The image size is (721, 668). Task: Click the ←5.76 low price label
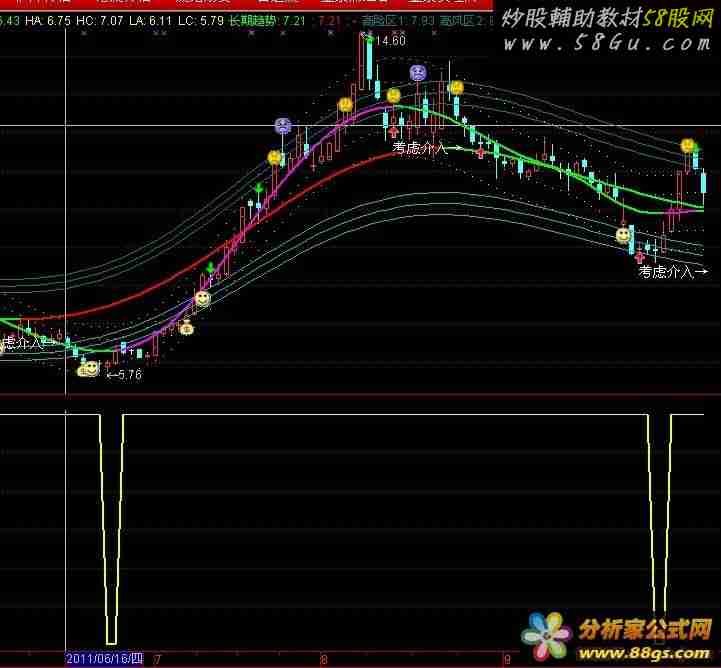[x=124, y=375]
